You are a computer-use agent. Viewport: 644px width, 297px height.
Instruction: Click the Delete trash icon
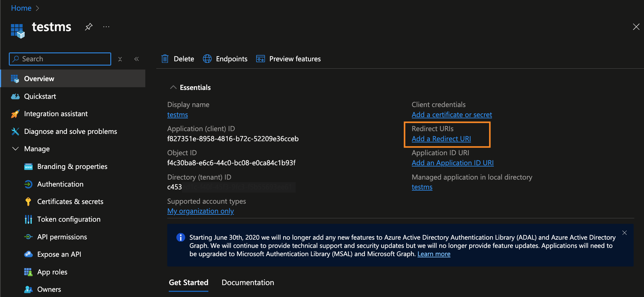click(x=165, y=59)
